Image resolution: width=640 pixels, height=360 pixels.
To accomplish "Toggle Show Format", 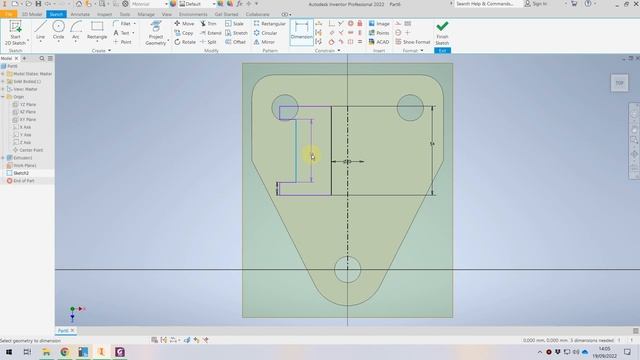I will coord(413,42).
